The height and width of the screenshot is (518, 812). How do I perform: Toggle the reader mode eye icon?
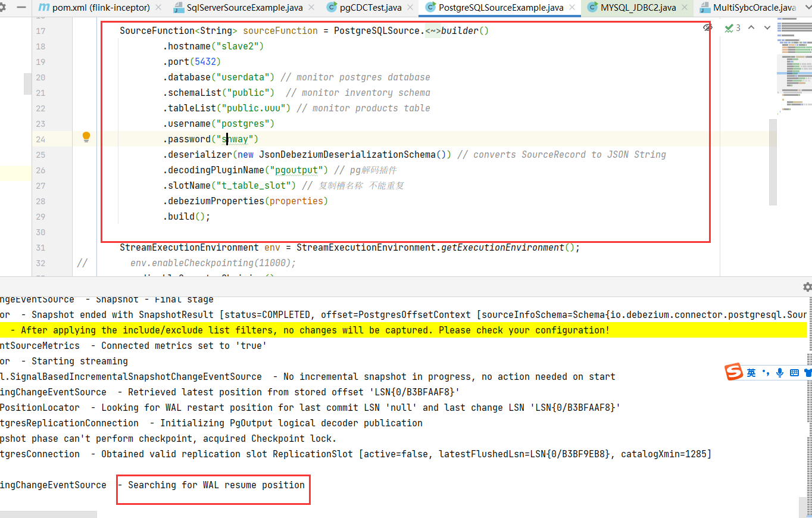coord(707,27)
